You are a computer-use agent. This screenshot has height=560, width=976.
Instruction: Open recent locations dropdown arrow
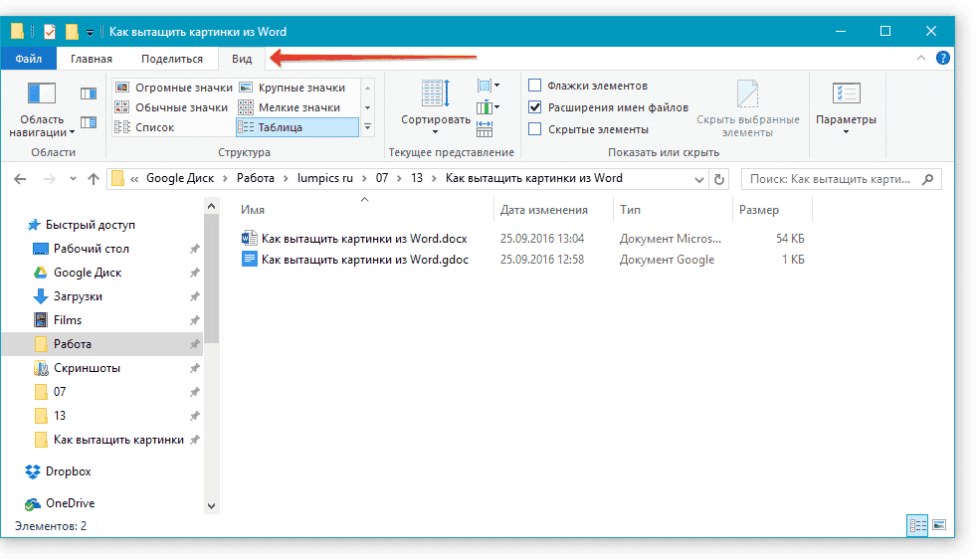pyautogui.click(x=71, y=179)
